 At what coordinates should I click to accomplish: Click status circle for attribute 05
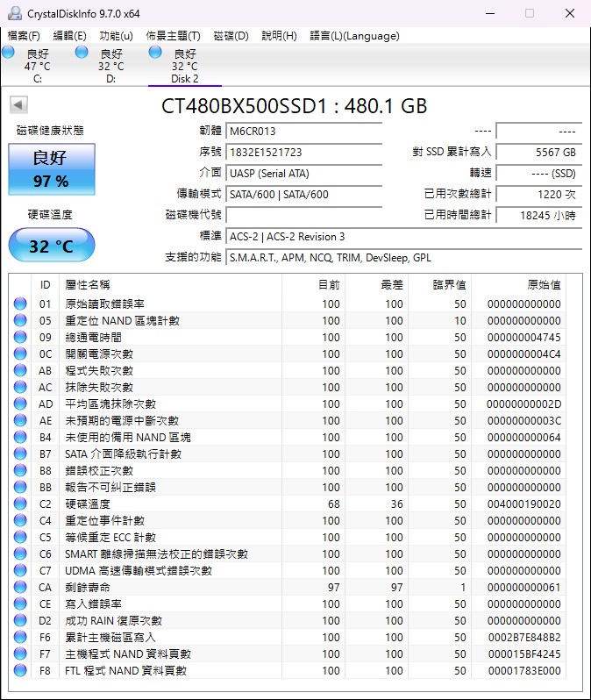point(20,320)
